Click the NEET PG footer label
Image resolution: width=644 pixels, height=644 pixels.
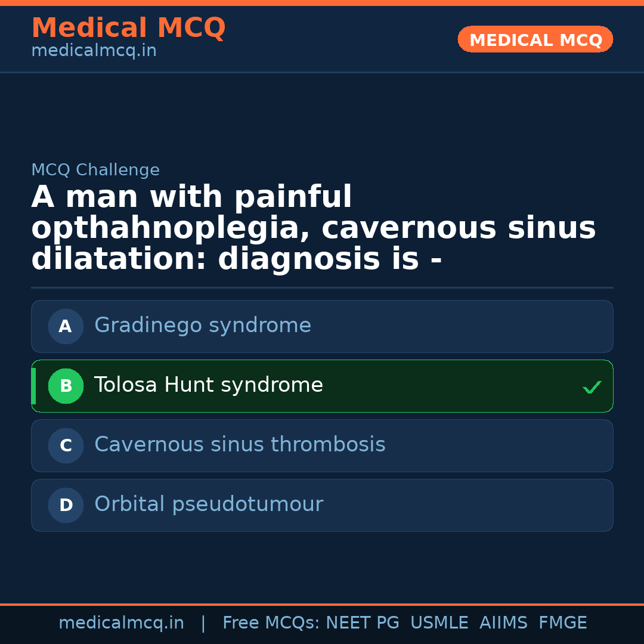coord(362,623)
